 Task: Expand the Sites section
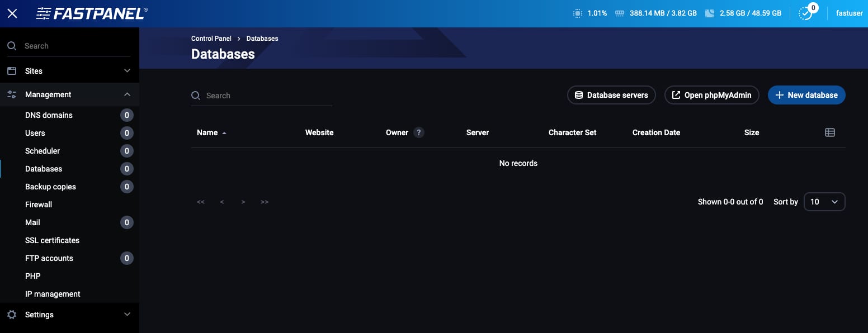tap(69, 70)
